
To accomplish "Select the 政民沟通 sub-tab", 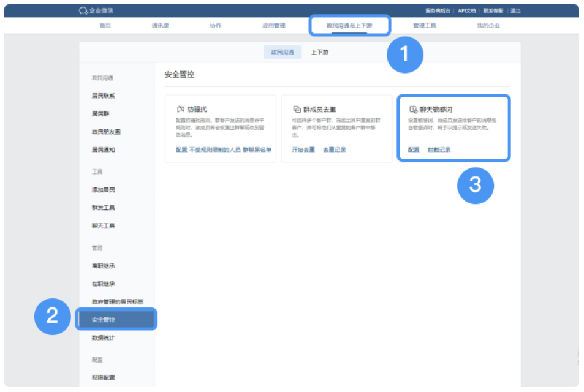I will click(283, 52).
